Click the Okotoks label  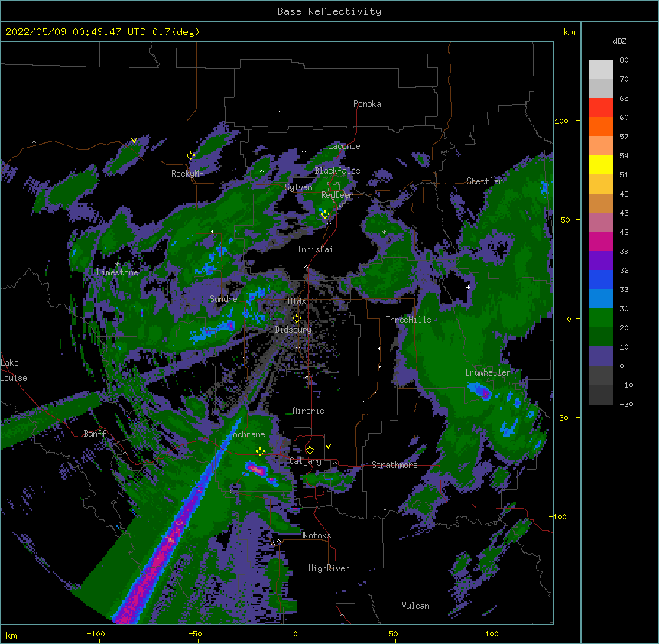pyautogui.click(x=315, y=535)
